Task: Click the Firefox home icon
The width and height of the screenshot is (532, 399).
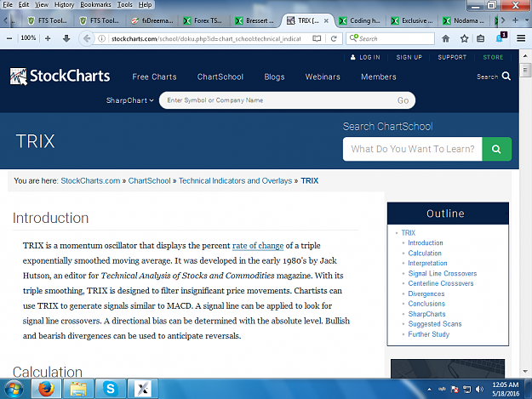Action: [446, 38]
